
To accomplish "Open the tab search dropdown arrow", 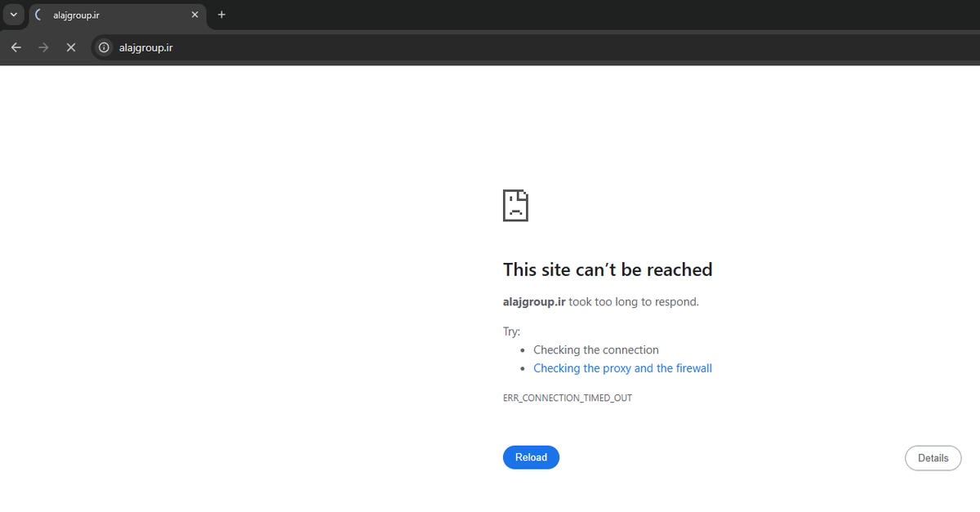I will point(13,15).
